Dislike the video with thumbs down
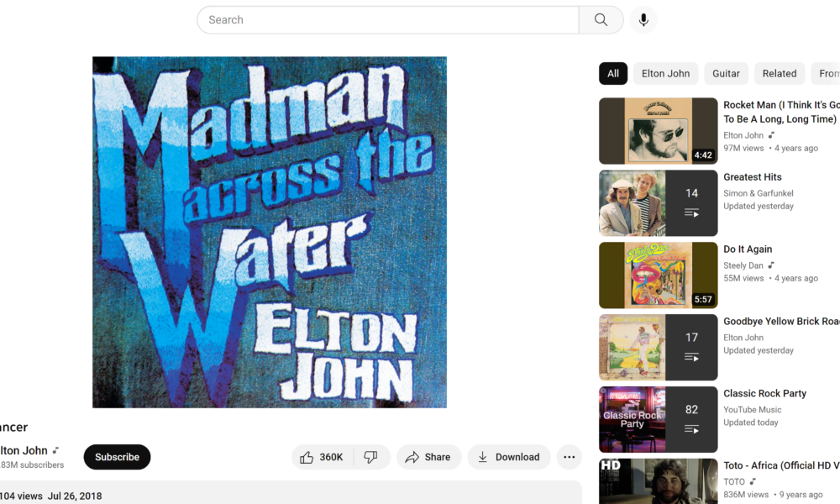840x504 pixels. [370, 457]
